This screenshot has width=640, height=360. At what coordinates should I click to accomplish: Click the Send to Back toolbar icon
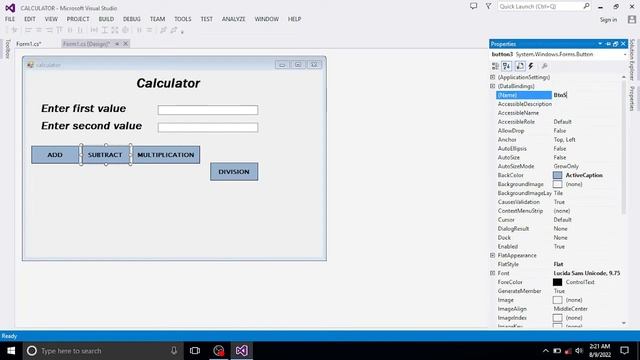pyautogui.click(x=174, y=30)
